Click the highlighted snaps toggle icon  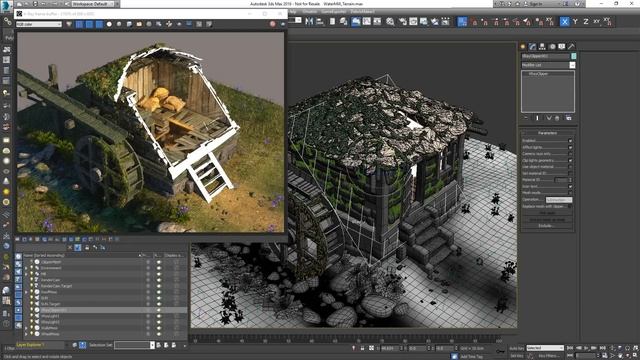click(x=462, y=22)
